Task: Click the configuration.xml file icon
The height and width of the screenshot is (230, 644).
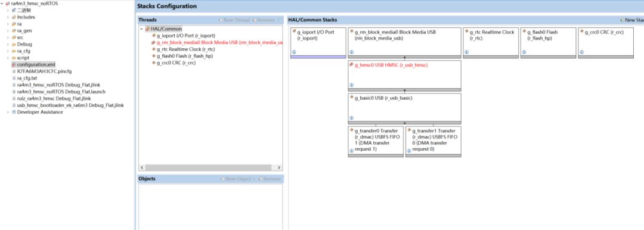Action: click(14, 64)
